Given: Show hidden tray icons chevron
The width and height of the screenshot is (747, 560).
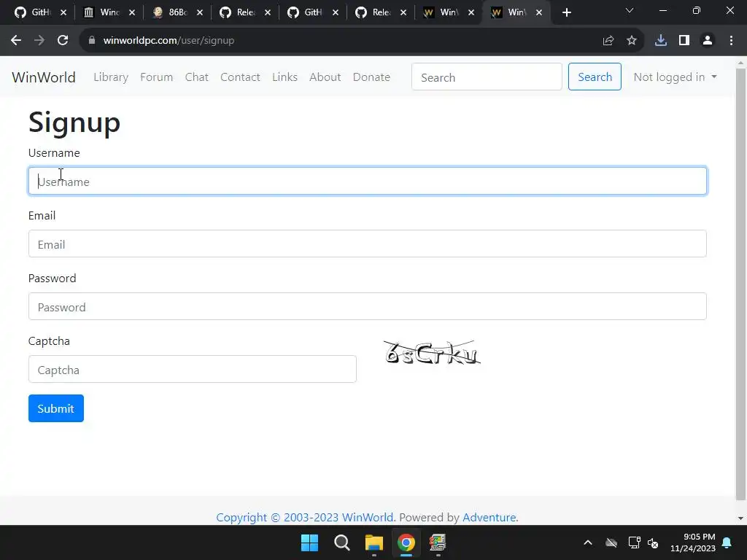Looking at the screenshot, I should 588,542.
